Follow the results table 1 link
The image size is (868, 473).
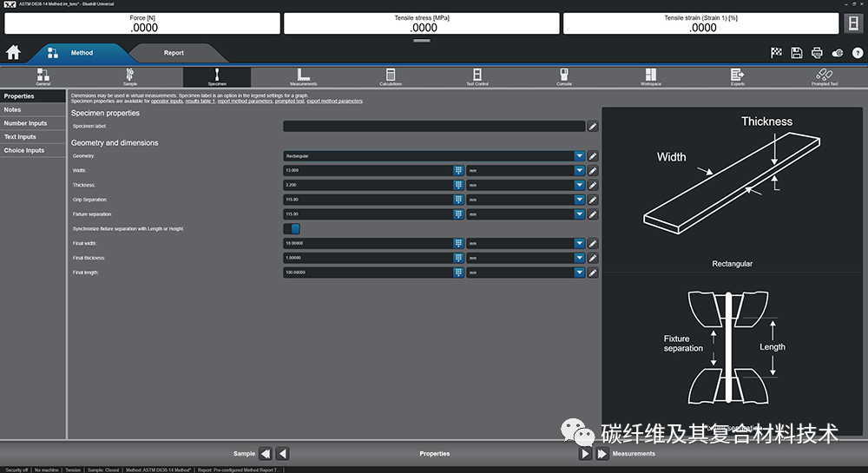pyautogui.click(x=200, y=102)
